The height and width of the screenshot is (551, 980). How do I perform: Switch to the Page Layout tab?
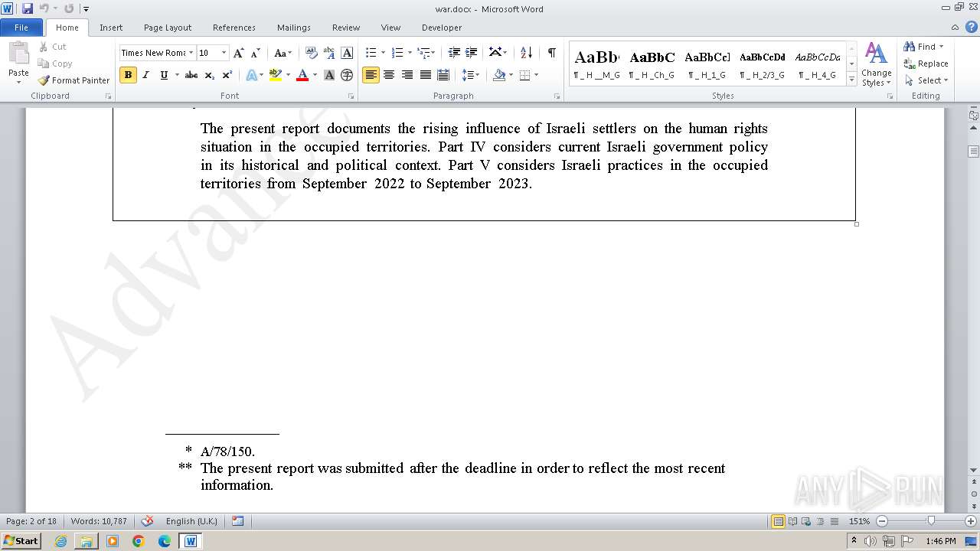(168, 28)
